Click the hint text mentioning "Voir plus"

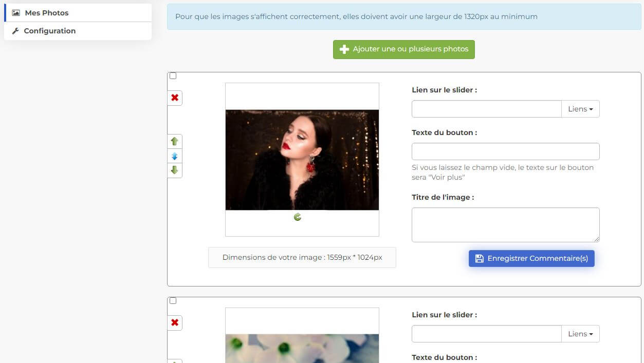(503, 173)
